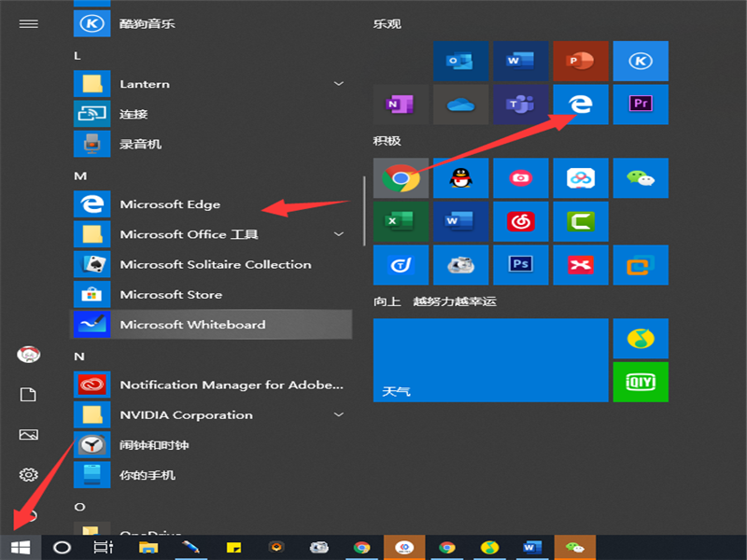Open the Photoshop tile
747x560 pixels.
tap(521, 264)
